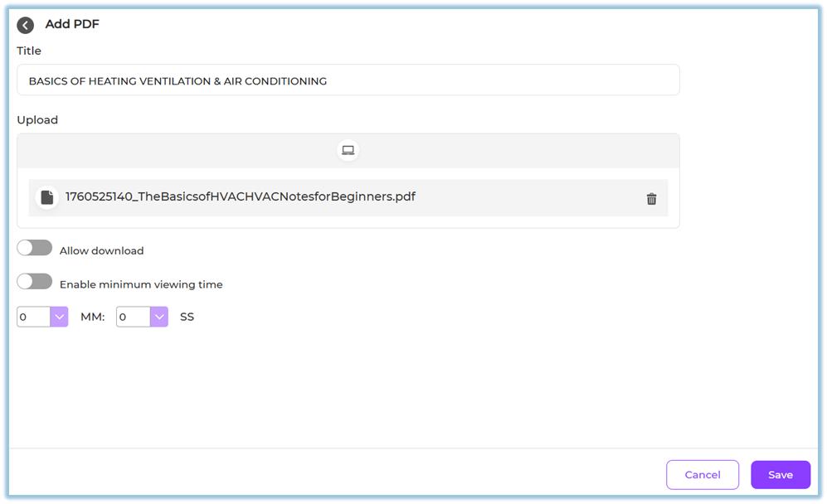The height and width of the screenshot is (504, 827).
Task: Expand the SS seconds dropdown arrow
Action: click(158, 317)
